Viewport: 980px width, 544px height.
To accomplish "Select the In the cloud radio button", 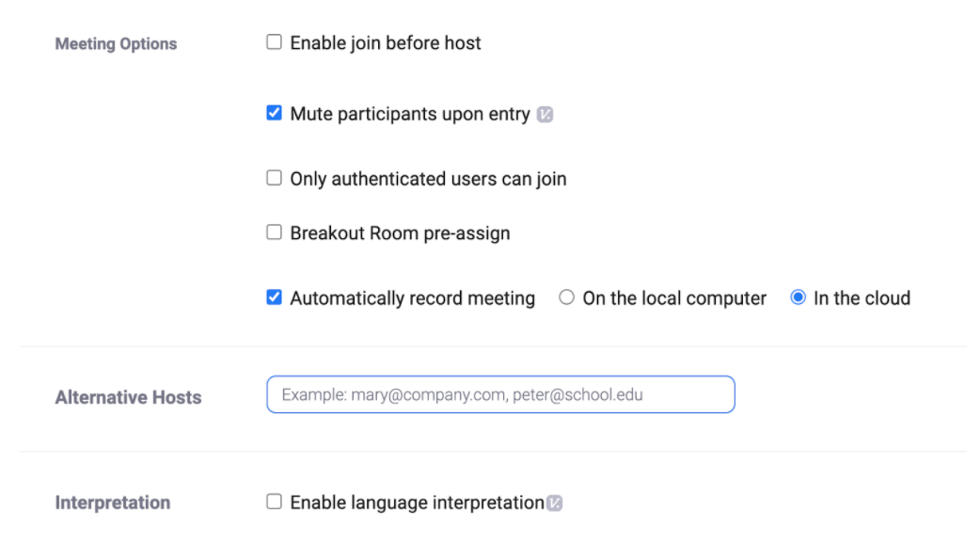I will coord(798,297).
